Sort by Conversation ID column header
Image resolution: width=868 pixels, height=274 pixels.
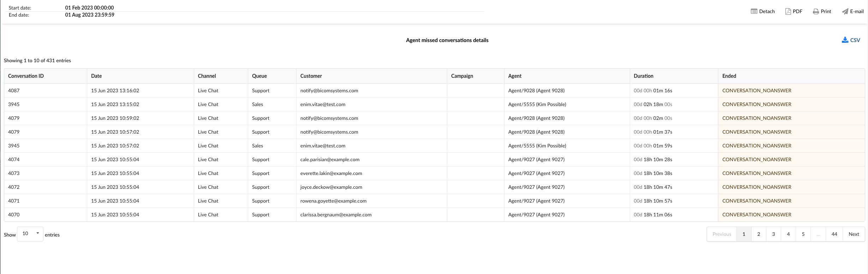(x=26, y=76)
